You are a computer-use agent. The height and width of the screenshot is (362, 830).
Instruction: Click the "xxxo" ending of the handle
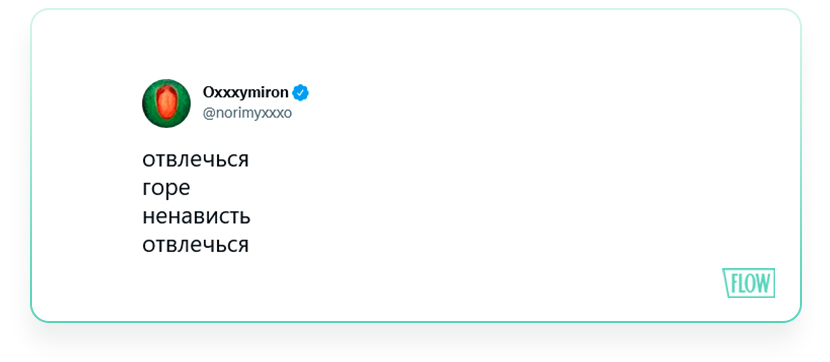[277, 114]
